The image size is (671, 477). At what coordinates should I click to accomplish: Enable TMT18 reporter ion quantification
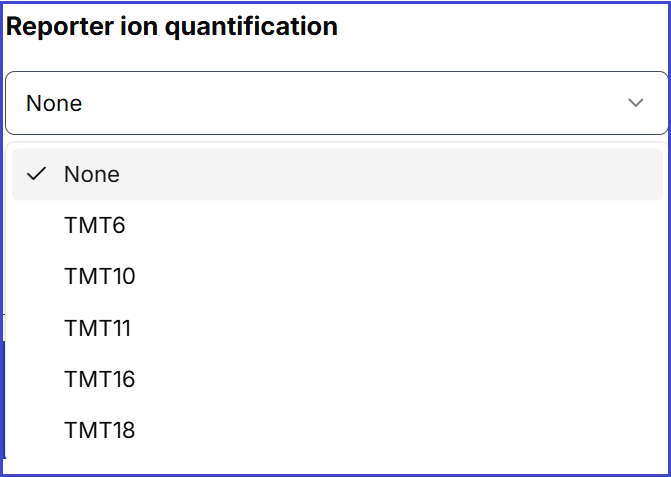tap(100, 431)
